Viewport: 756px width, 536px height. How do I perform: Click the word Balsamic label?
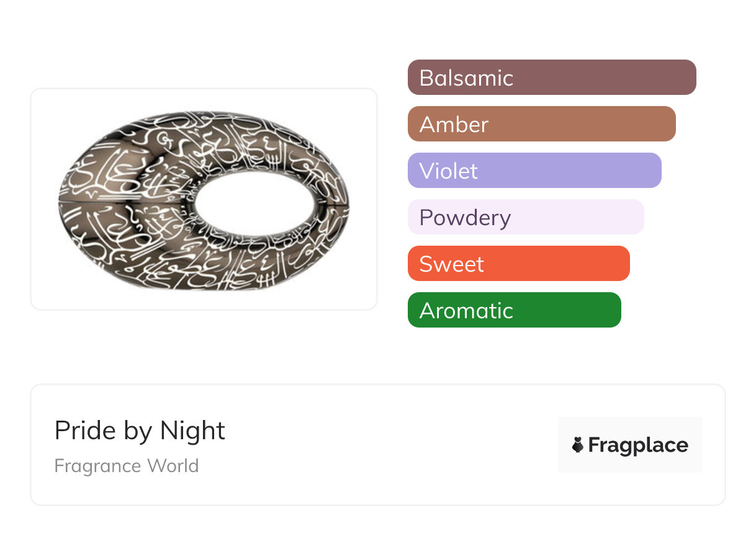pos(466,78)
